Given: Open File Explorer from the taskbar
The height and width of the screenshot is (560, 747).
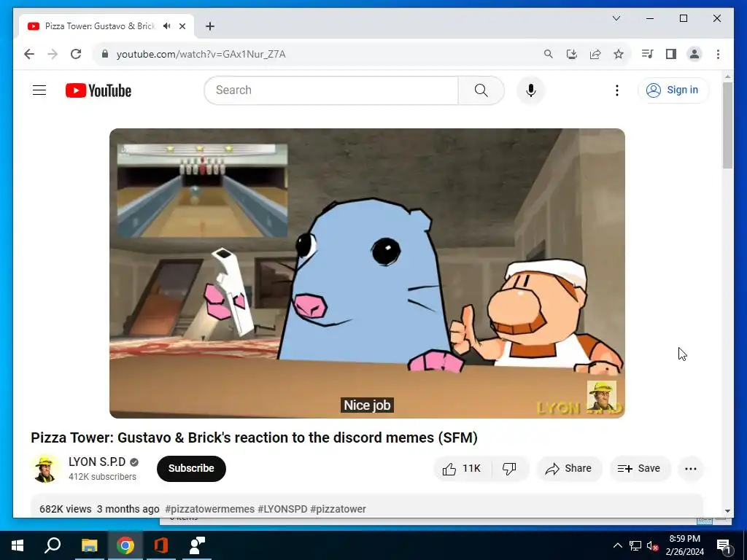Looking at the screenshot, I should [89, 545].
